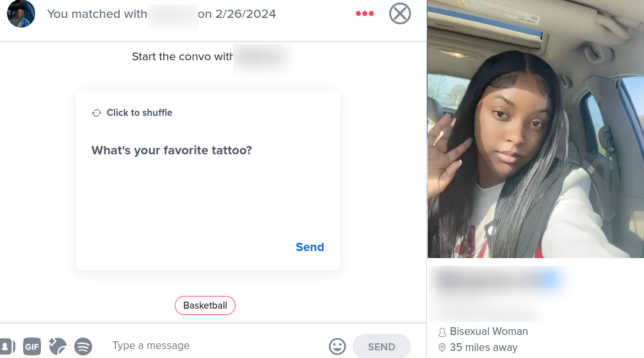The image size is (644, 358).
Task: Click the 'Click to shuffle' label
Action: pos(139,113)
